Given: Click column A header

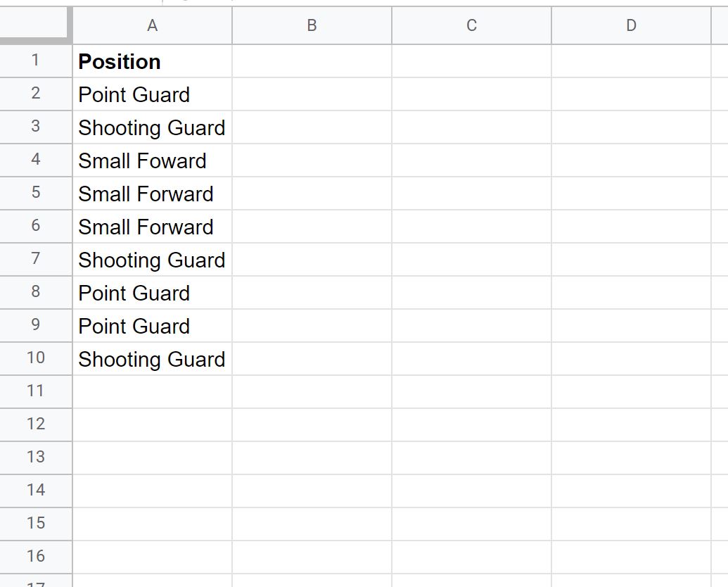Looking at the screenshot, I should 153,25.
